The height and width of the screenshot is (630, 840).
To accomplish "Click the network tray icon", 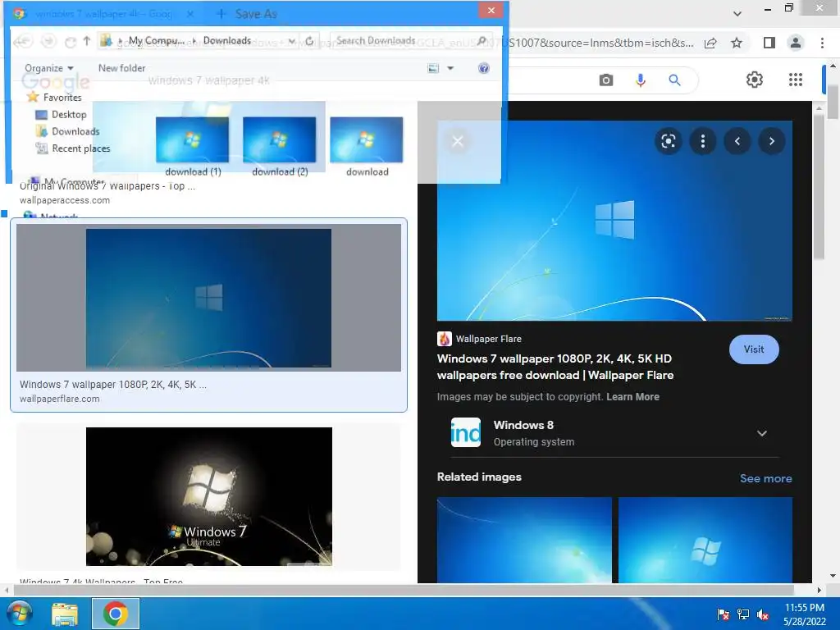I will (743, 614).
